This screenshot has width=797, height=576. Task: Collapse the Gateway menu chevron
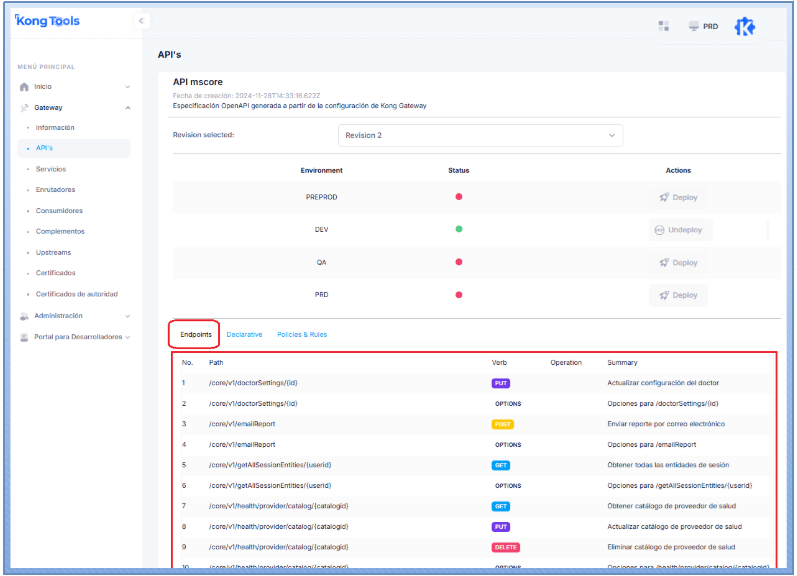(127, 107)
